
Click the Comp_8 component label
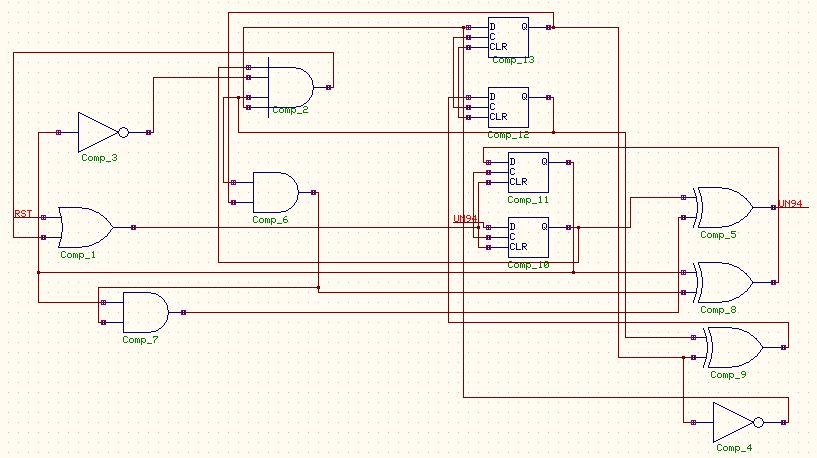[x=718, y=310]
